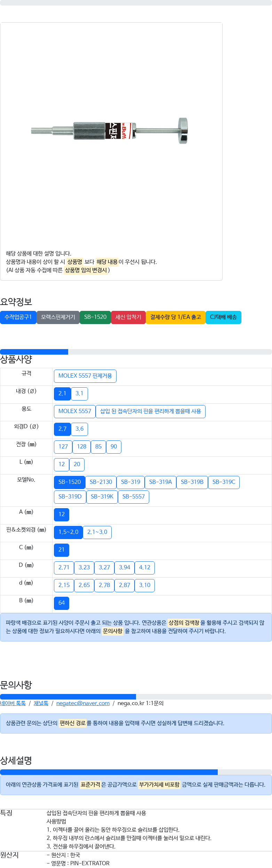Pick d value 2.87
272x868 pixels.
click(125, 585)
